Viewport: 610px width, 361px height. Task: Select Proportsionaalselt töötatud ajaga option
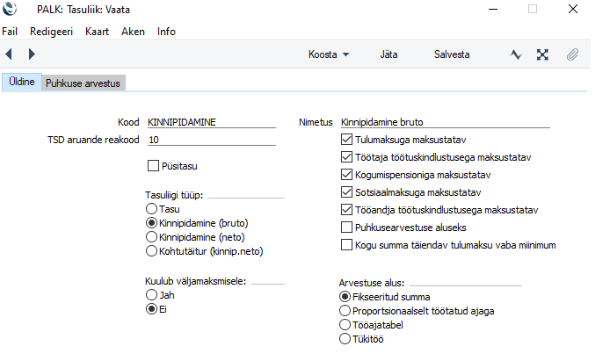pyautogui.click(x=345, y=311)
